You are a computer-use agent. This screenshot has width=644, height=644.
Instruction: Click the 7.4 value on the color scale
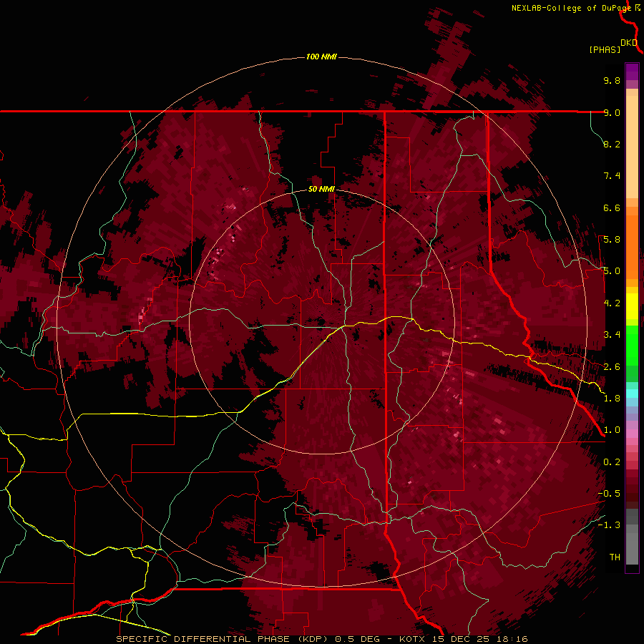click(x=612, y=176)
